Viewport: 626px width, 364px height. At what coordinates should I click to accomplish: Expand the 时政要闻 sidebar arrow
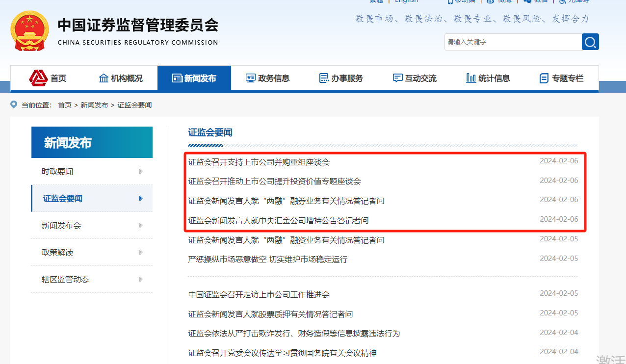[x=141, y=171]
